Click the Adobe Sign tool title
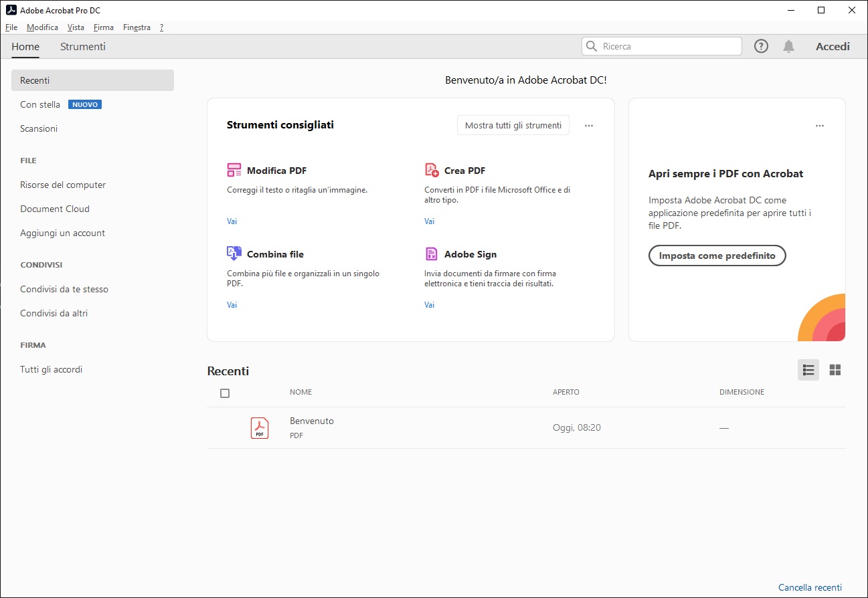The image size is (868, 598). pyautogui.click(x=470, y=254)
